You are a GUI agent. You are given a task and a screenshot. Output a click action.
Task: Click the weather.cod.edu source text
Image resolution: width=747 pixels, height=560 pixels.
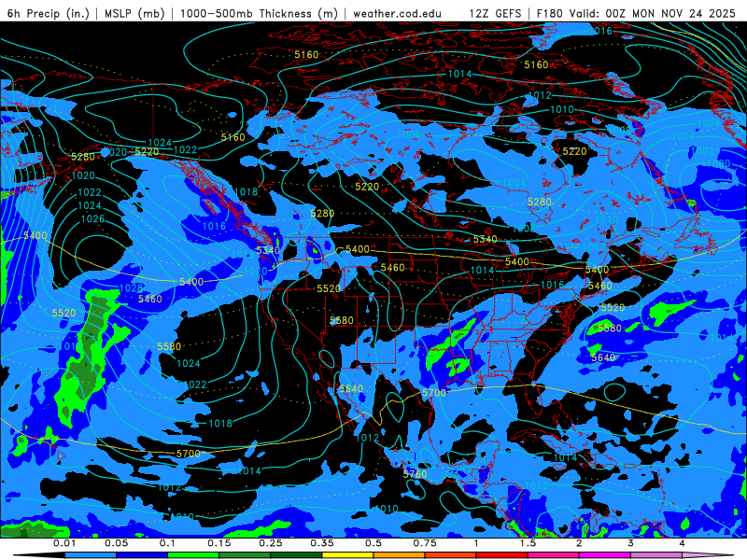pos(397,13)
